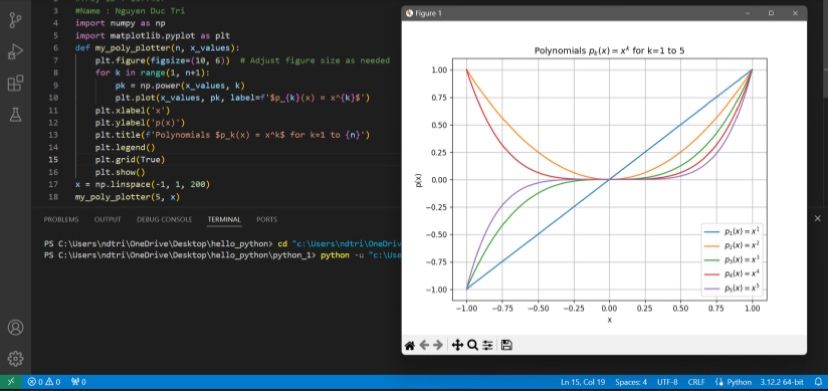Go forward to next plot view
Image resolution: width=828 pixels, height=391 pixels.
tap(438, 345)
